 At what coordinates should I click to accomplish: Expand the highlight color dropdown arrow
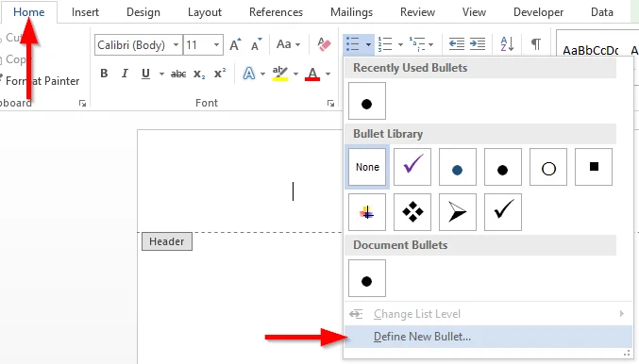point(295,74)
